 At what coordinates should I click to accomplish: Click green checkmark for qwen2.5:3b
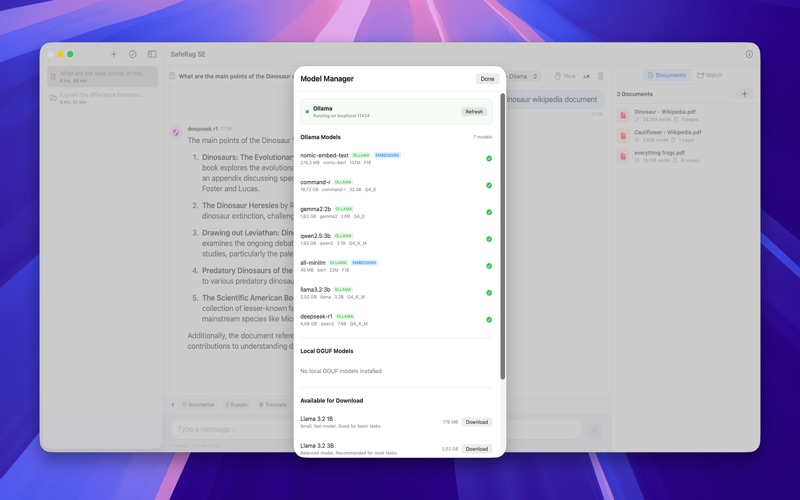pos(489,239)
